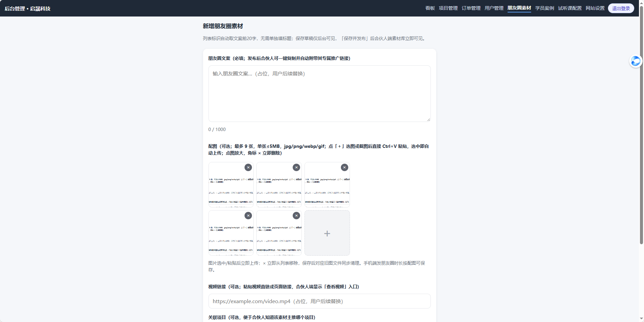
Task: Open 网站设置 in navigation
Action: [x=595, y=8]
